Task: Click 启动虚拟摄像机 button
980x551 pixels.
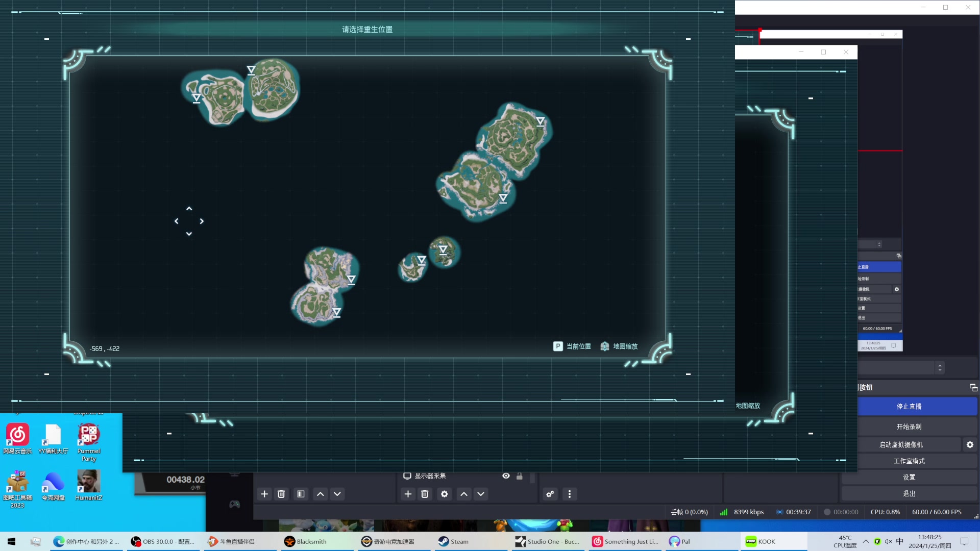Action: pyautogui.click(x=901, y=445)
